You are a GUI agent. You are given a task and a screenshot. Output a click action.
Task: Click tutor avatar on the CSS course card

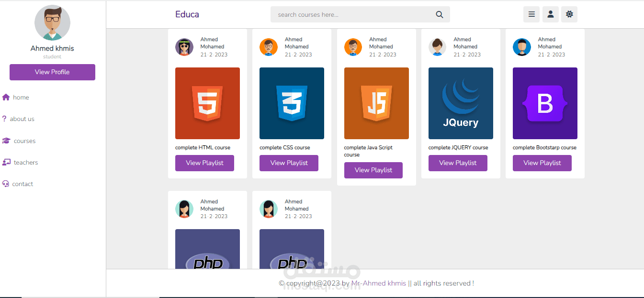coord(269,47)
